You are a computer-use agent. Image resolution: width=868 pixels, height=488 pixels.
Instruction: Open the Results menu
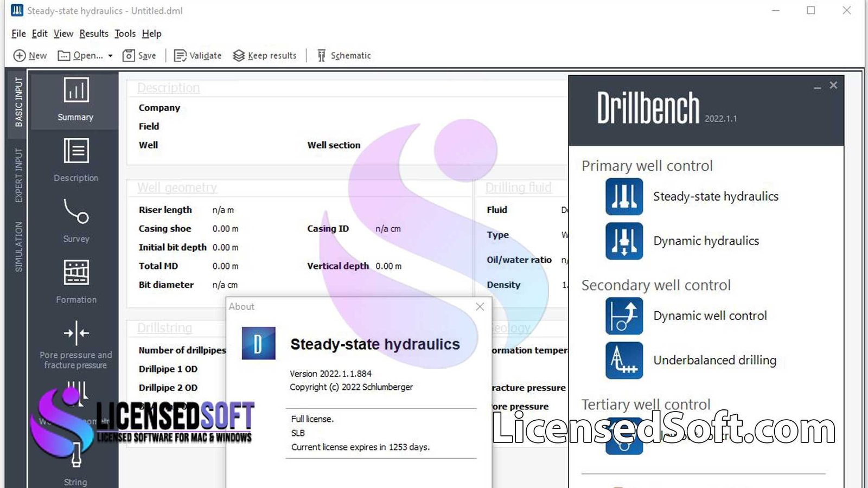coord(94,34)
